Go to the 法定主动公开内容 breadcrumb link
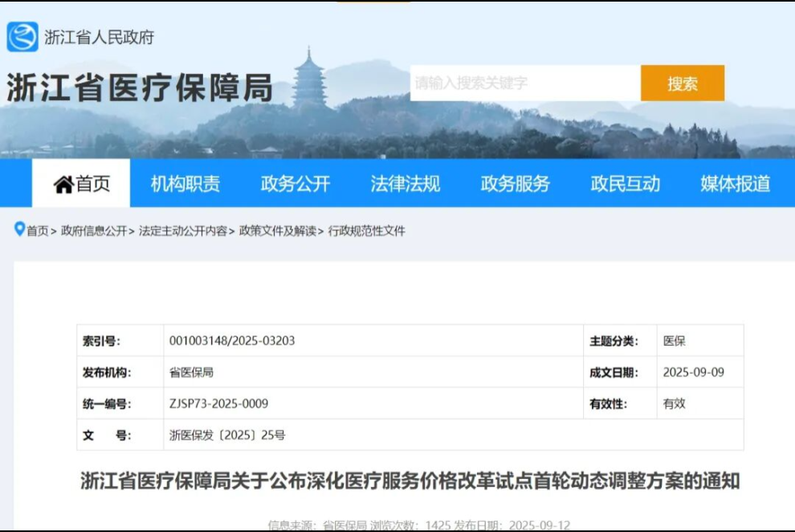The width and height of the screenshot is (795, 532). click(x=182, y=231)
